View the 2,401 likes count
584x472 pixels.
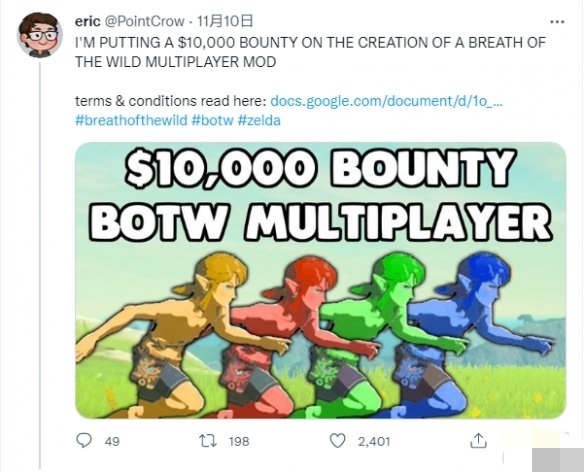(x=374, y=441)
